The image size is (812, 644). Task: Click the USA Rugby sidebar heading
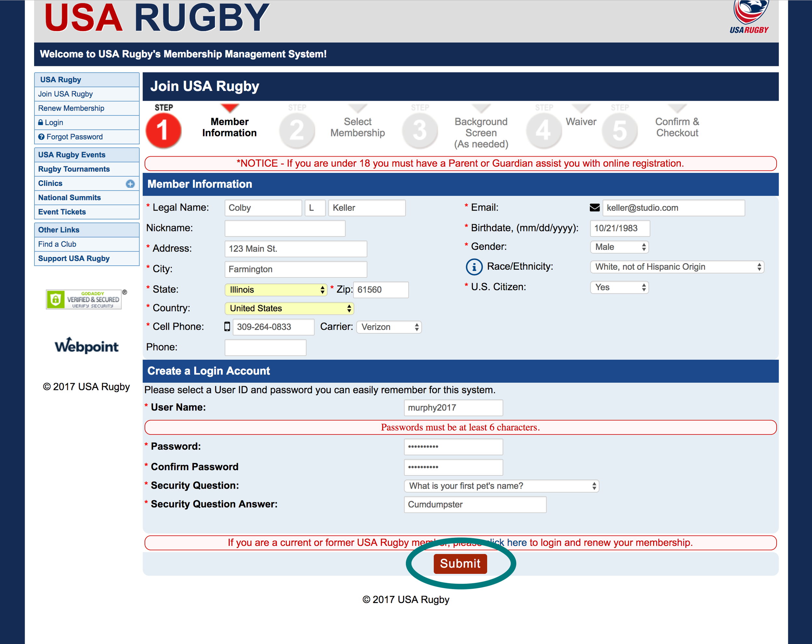tap(87, 80)
